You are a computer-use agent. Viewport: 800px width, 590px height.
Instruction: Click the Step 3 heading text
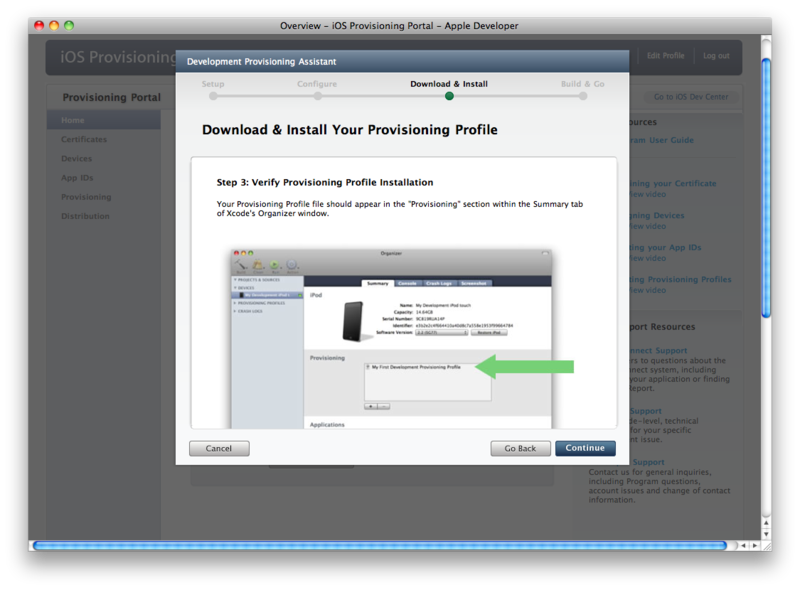(x=324, y=182)
